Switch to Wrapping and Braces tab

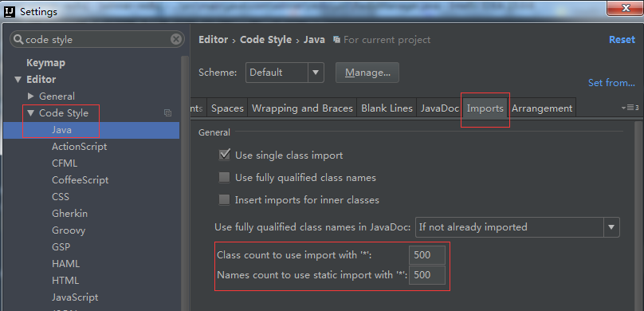302,108
